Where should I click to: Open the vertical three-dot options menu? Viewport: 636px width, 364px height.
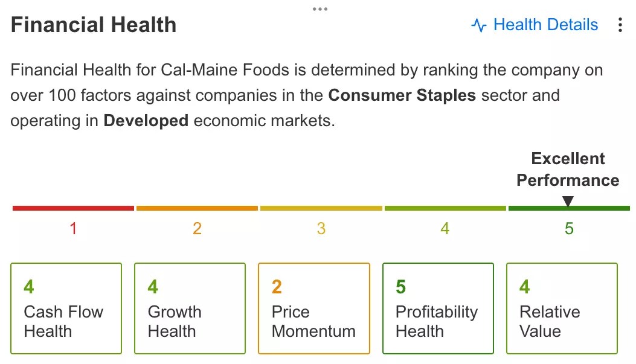[x=620, y=25]
